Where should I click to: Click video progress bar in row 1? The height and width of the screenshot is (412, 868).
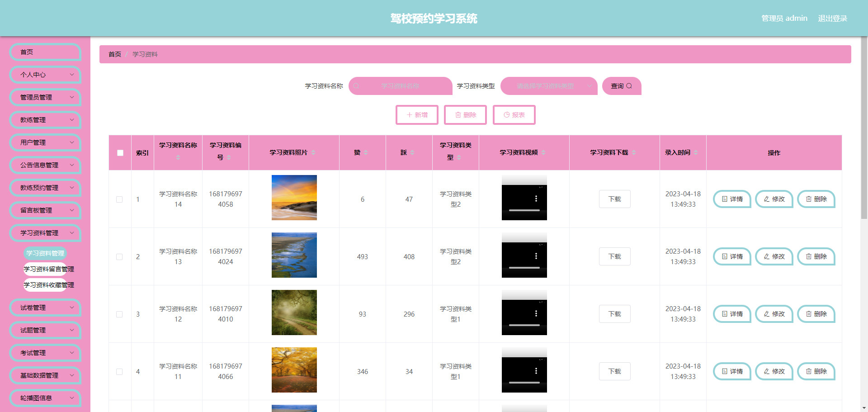[524, 210]
